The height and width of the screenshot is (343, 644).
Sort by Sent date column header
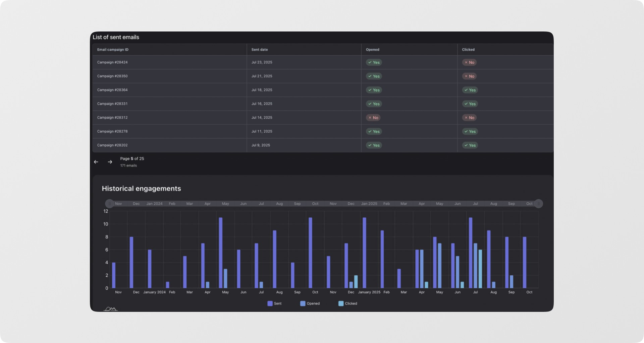pyautogui.click(x=260, y=50)
